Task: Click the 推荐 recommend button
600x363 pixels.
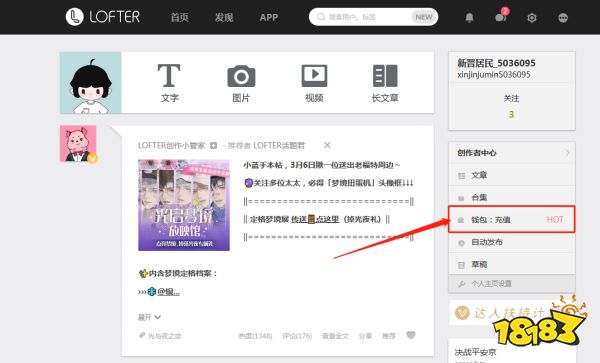Action: pos(388,336)
